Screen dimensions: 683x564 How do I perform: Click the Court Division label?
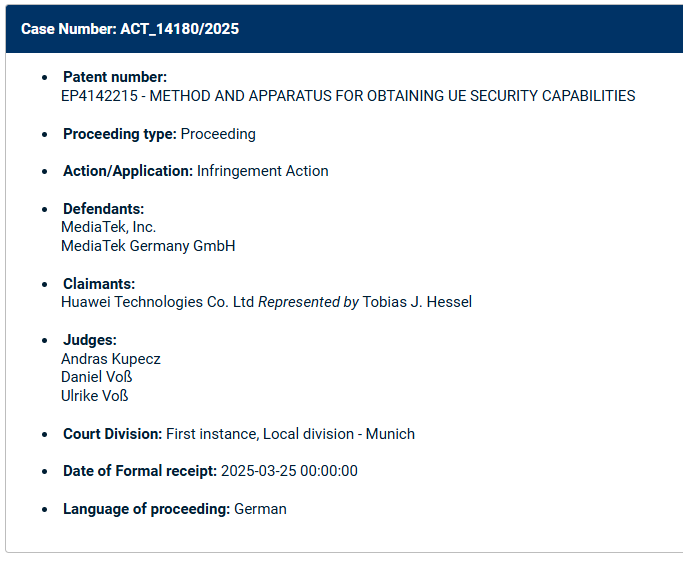112,434
